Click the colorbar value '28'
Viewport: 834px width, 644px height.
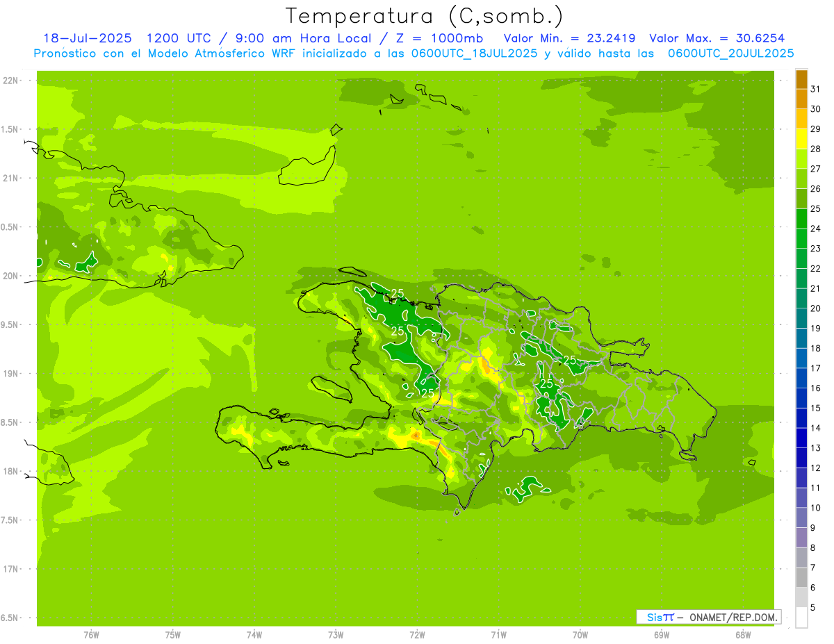coord(815,149)
